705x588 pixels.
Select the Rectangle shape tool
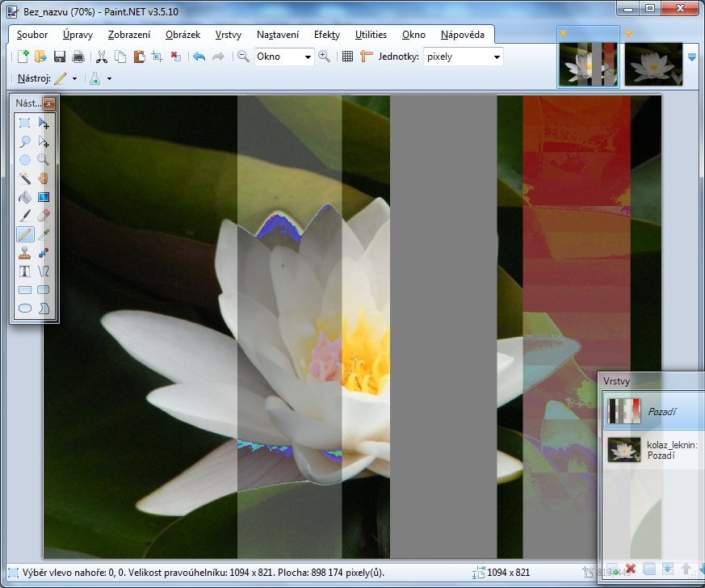coord(25,290)
